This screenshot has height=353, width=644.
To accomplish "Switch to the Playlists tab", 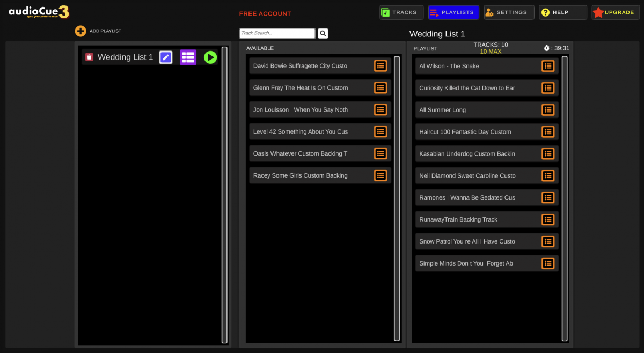I will (453, 12).
